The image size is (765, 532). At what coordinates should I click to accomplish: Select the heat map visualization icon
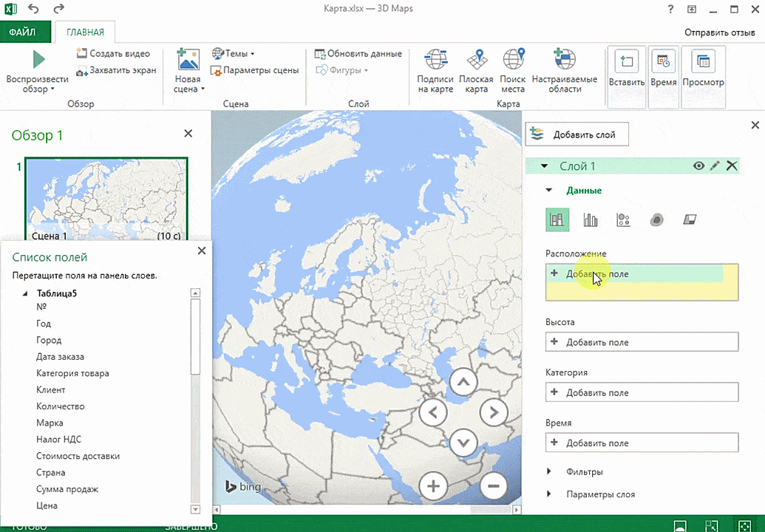656,219
